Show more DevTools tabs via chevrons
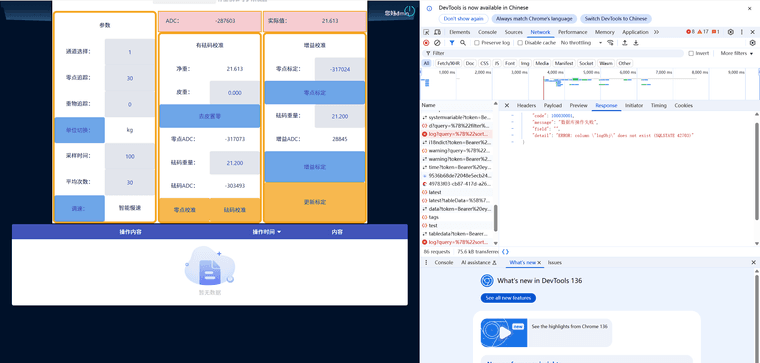 656,32
